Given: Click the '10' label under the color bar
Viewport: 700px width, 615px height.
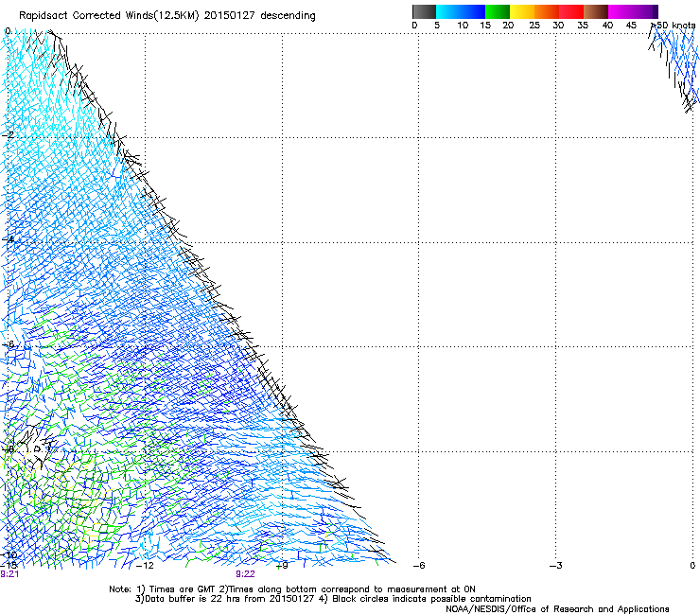Looking at the screenshot, I should 463,26.
